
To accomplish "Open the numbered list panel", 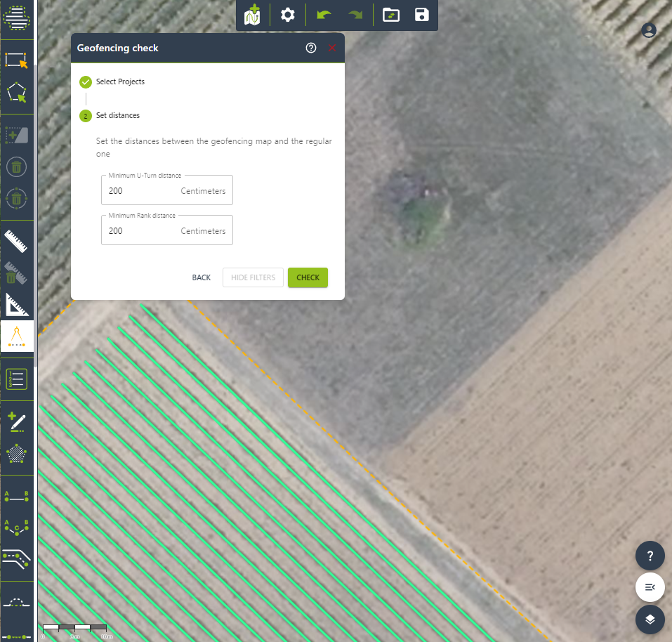I will [16, 379].
